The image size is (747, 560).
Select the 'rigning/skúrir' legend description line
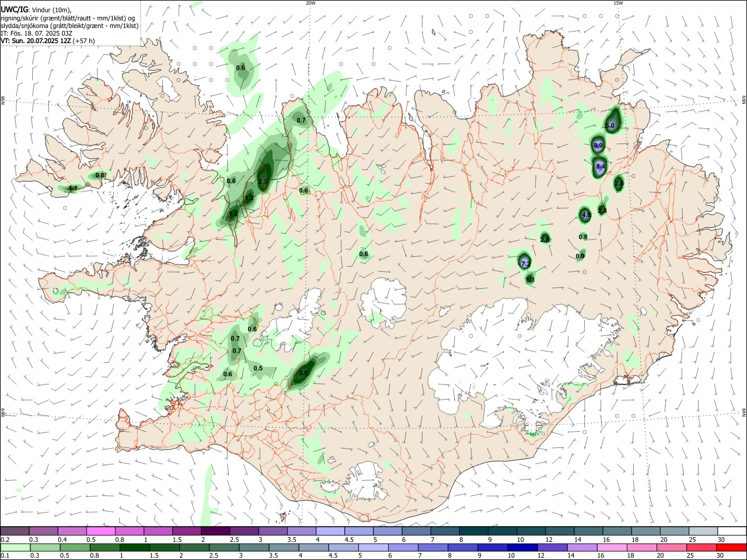[x=68, y=18]
